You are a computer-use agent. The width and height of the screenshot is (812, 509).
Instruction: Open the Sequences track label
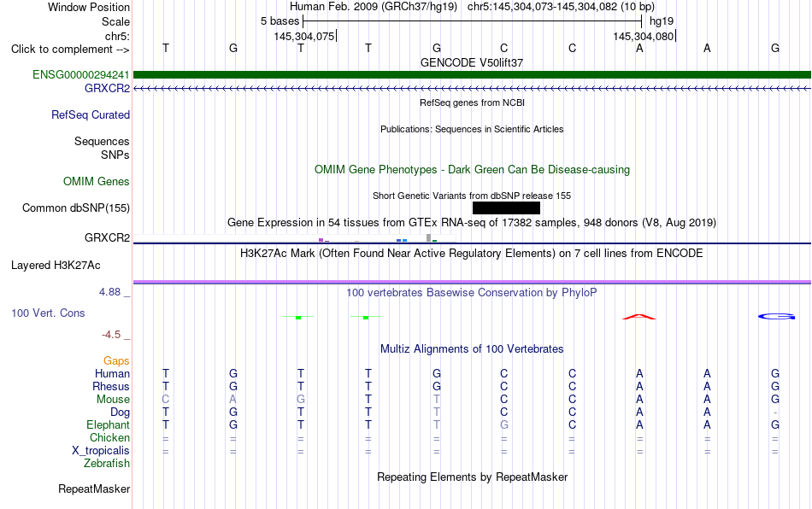pyautogui.click(x=102, y=141)
